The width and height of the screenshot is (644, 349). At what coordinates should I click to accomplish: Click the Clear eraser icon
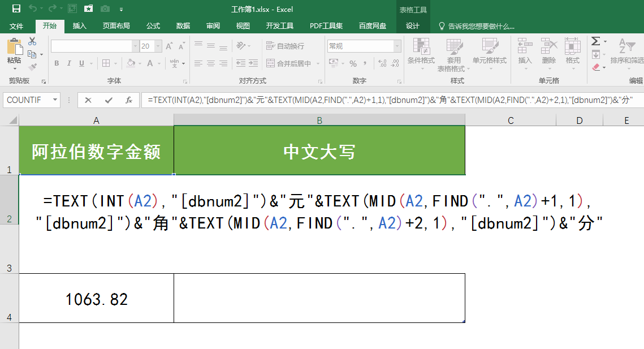[x=596, y=67]
